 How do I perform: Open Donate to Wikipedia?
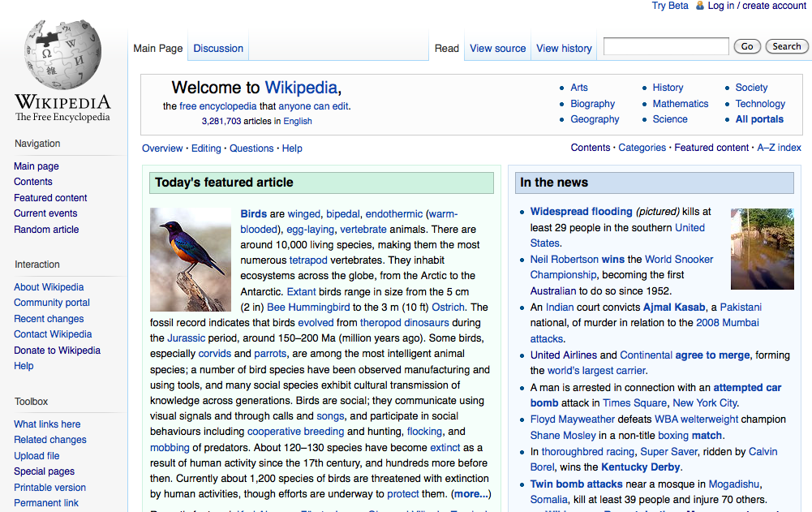pos(57,350)
